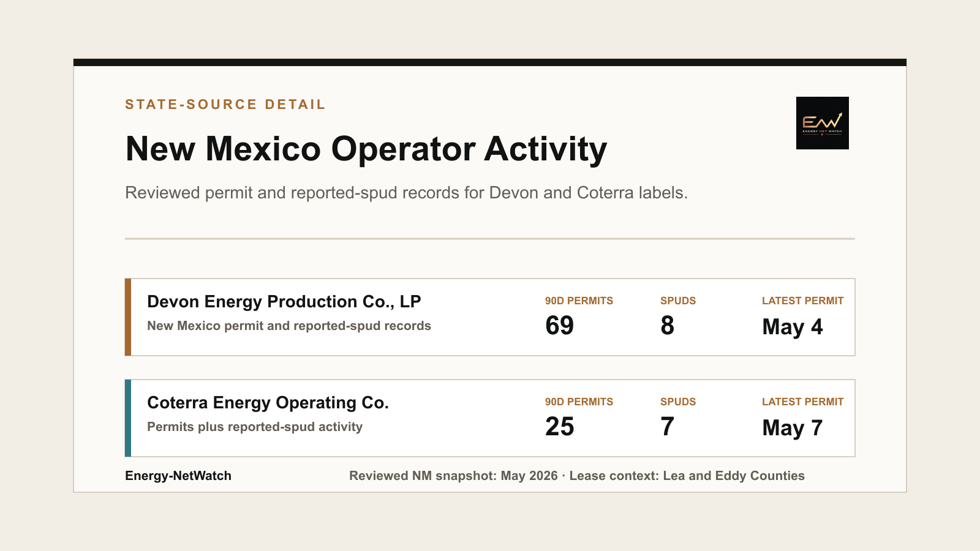The width and height of the screenshot is (980, 551).
Task: Click Devon's 'SPUDS' label
Action: click(678, 301)
